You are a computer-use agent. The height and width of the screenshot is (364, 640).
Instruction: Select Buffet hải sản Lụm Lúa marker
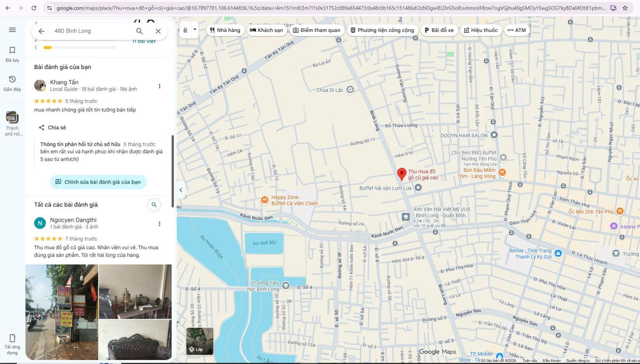click(418, 187)
